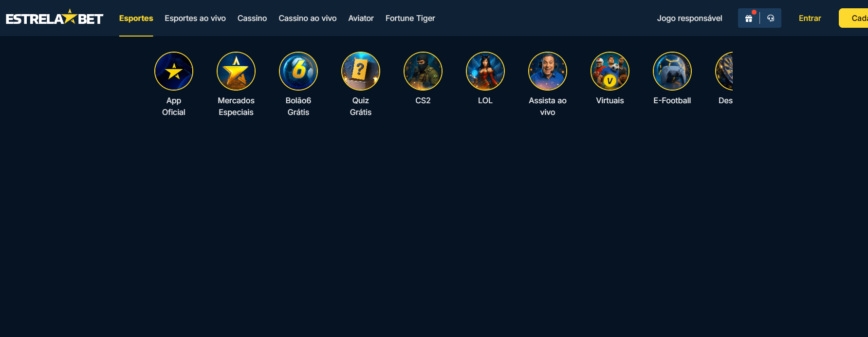The image size is (868, 337).
Task: Open the Fortune Tiger link
Action: click(x=410, y=18)
